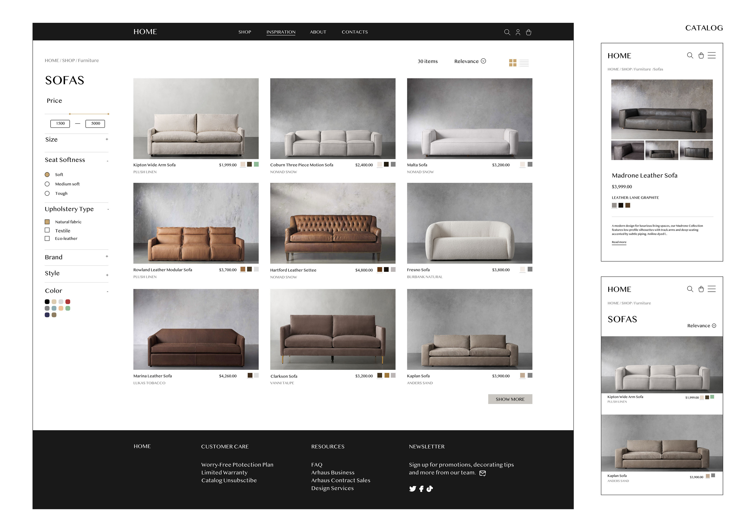The width and height of the screenshot is (756, 532).
Task: Click the newsletter envelope icon in the footer
Action: coord(482,473)
